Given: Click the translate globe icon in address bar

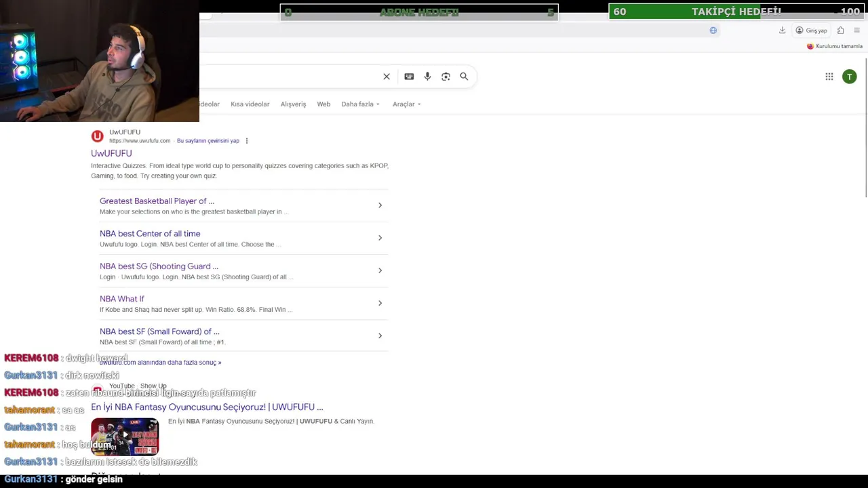Looking at the screenshot, I should pos(713,30).
